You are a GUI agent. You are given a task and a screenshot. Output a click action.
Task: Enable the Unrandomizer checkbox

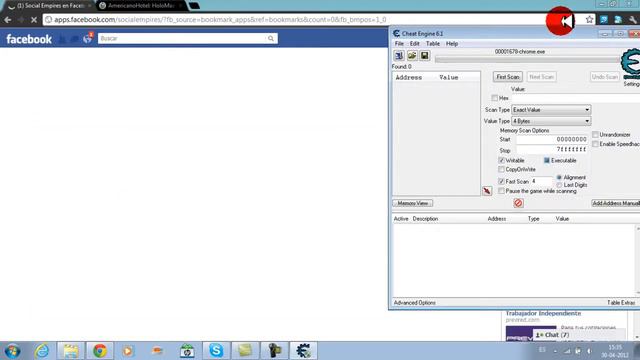[x=596, y=135]
